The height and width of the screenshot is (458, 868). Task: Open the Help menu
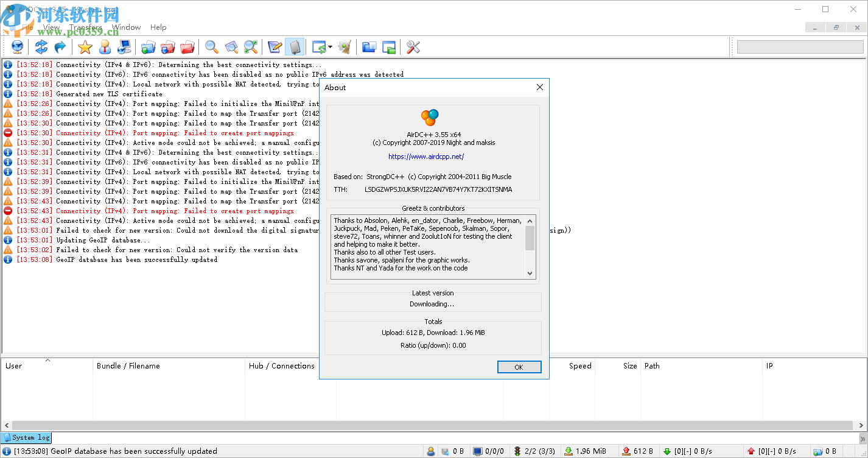(158, 27)
